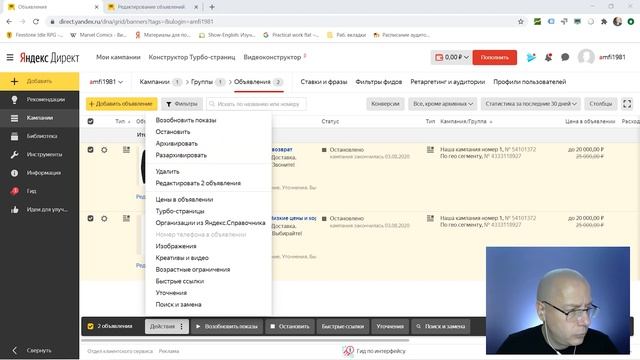Choose Разархивировать from the menu
This screenshot has width=640, height=360.
point(181,156)
